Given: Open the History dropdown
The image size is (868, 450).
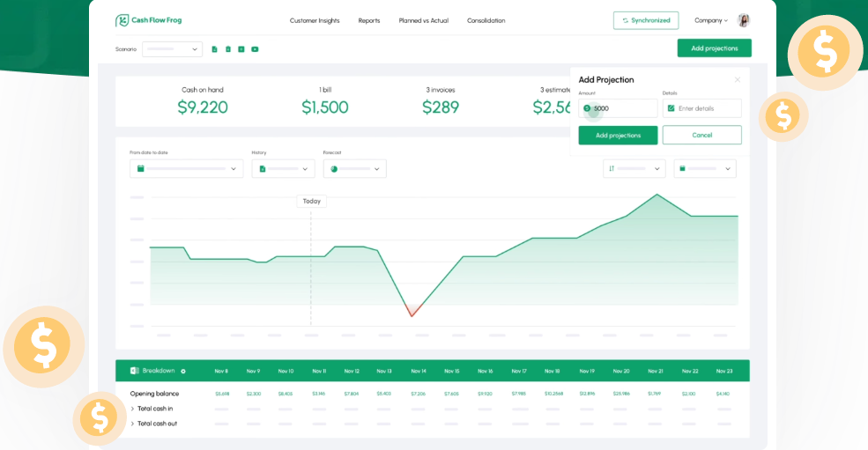Looking at the screenshot, I should click(284, 169).
